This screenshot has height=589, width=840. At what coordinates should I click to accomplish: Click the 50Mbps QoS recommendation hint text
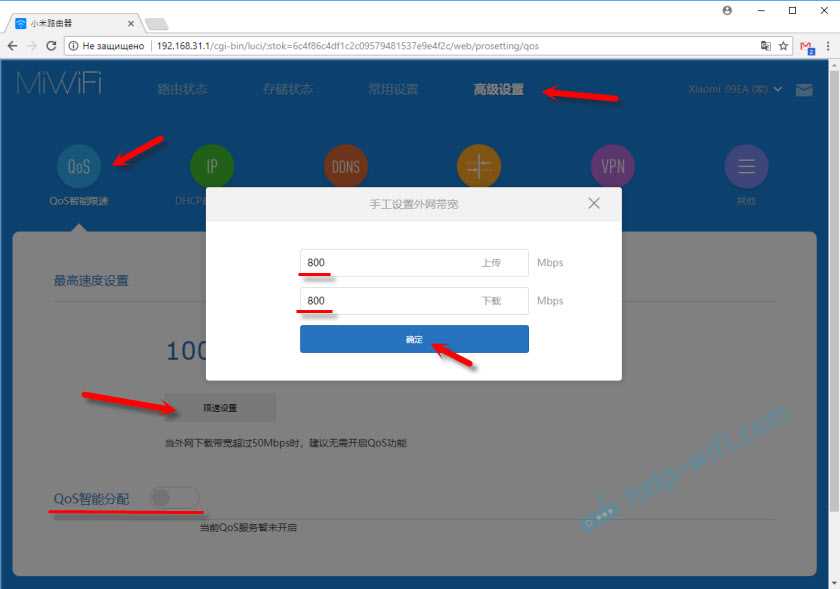(x=286, y=443)
